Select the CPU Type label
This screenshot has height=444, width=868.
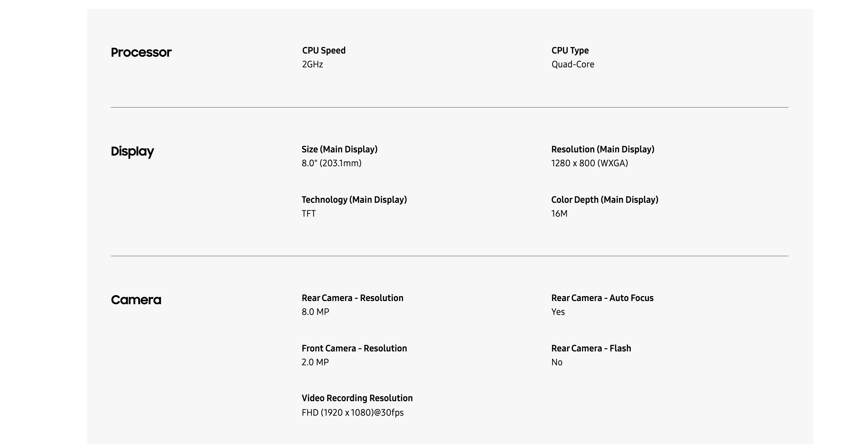click(570, 50)
